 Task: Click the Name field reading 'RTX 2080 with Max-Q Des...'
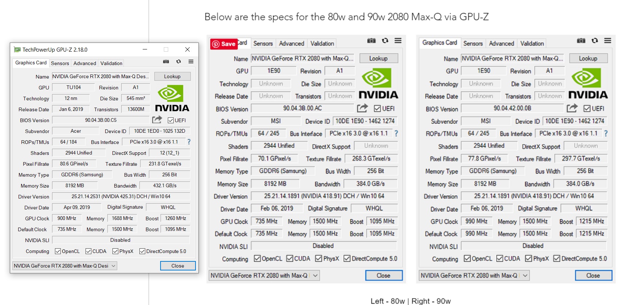[x=100, y=76]
